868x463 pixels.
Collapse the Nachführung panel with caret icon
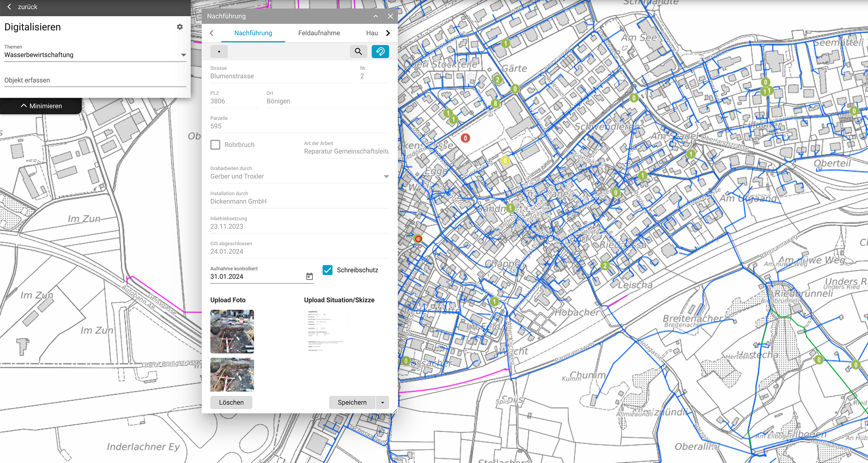point(376,16)
